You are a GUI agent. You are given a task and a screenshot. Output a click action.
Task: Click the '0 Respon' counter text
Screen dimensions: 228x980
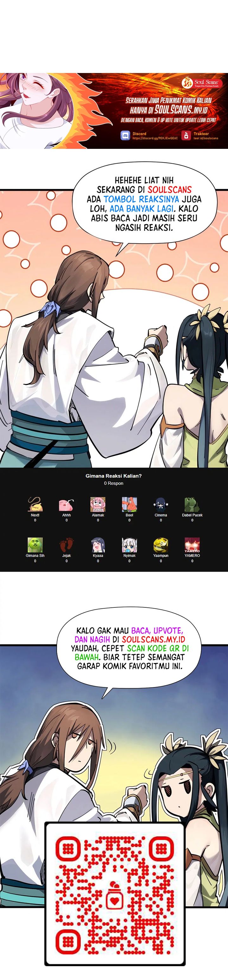(114, 483)
